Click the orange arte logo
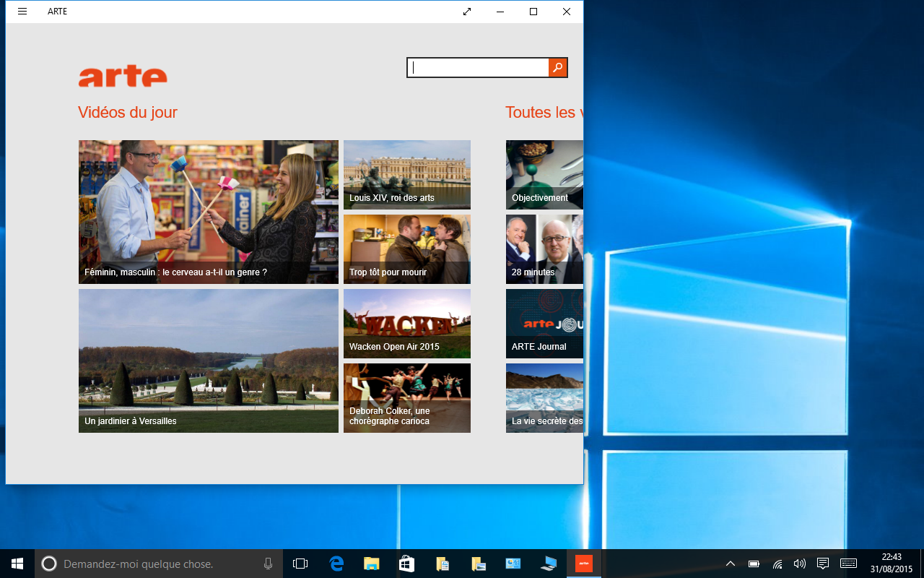The height and width of the screenshot is (578, 924). (123, 76)
